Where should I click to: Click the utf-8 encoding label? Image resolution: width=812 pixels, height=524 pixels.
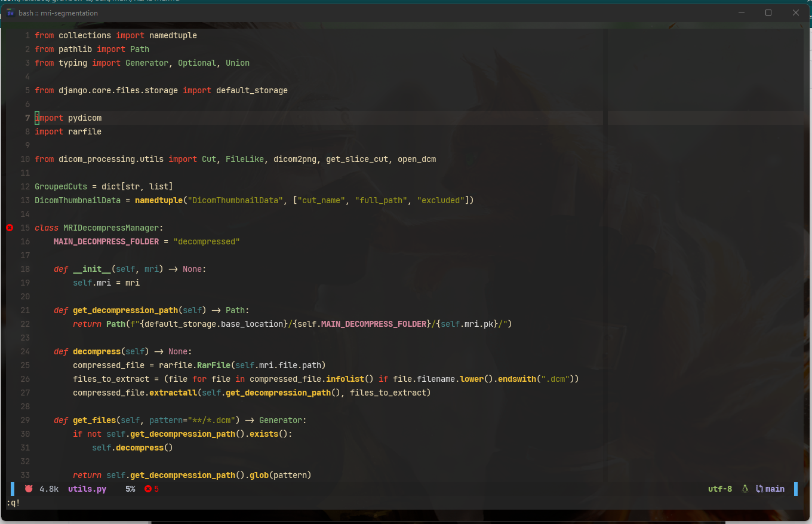pyautogui.click(x=720, y=489)
